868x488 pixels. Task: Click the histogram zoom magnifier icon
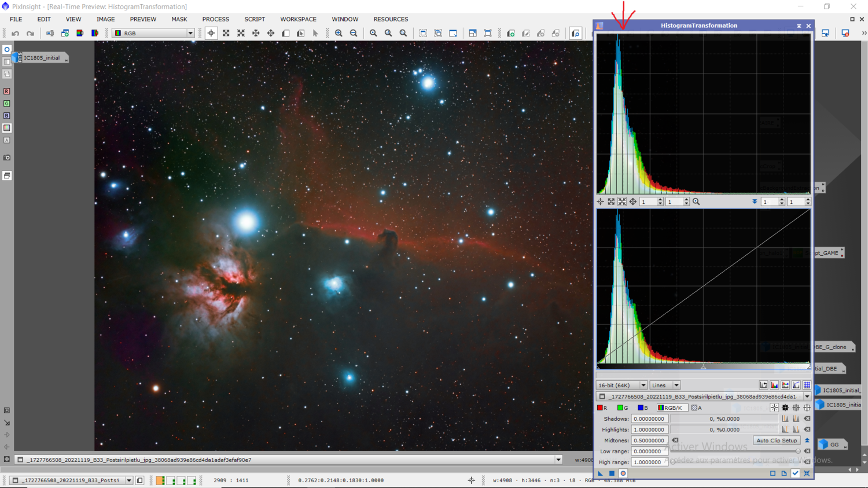[x=696, y=202]
